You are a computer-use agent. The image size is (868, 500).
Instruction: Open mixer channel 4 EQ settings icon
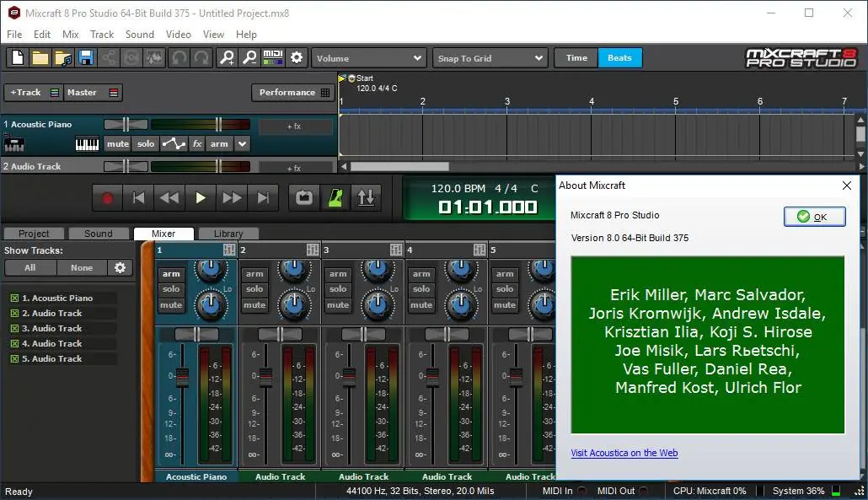pos(480,250)
